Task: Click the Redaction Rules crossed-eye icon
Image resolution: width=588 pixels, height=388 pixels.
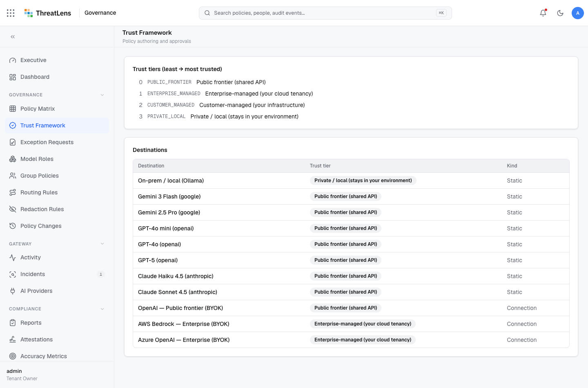Action: click(x=13, y=210)
